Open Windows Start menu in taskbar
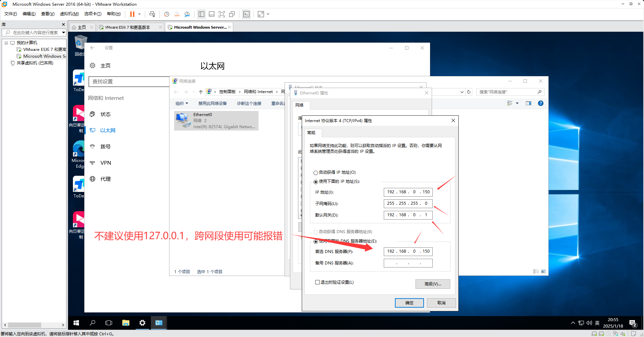The width and height of the screenshot is (644, 337). [x=76, y=323]
